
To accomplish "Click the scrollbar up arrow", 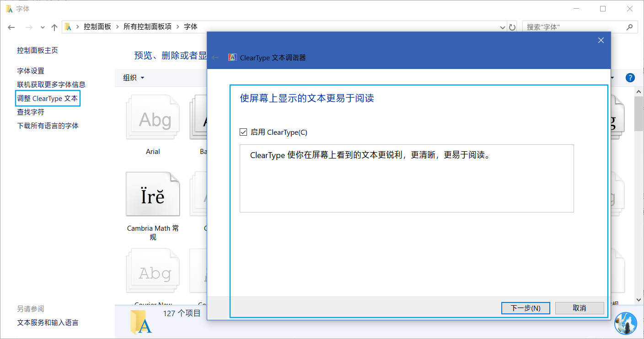I will [639, 92].
